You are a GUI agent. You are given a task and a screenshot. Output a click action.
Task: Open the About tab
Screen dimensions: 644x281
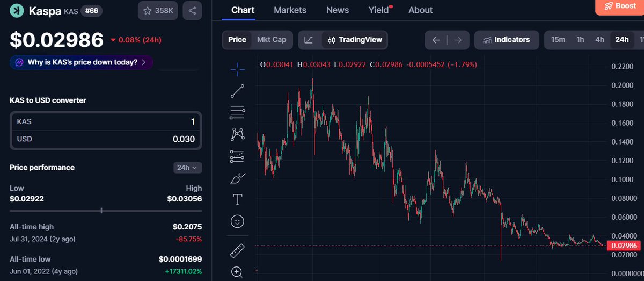420,10
